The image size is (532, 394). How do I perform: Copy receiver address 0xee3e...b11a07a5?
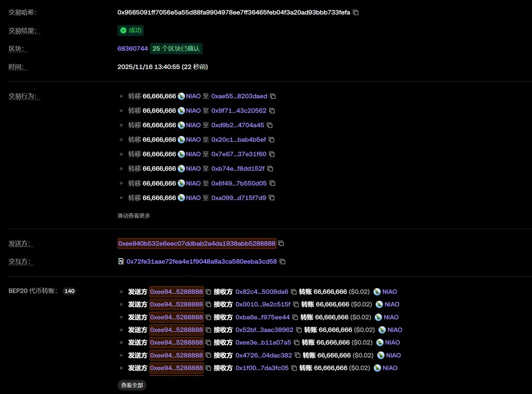click(297, 343)
